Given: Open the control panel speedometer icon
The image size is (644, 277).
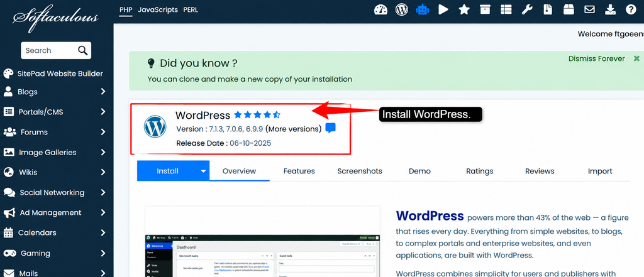Looking at the screenshot, I should coord(380,9).
